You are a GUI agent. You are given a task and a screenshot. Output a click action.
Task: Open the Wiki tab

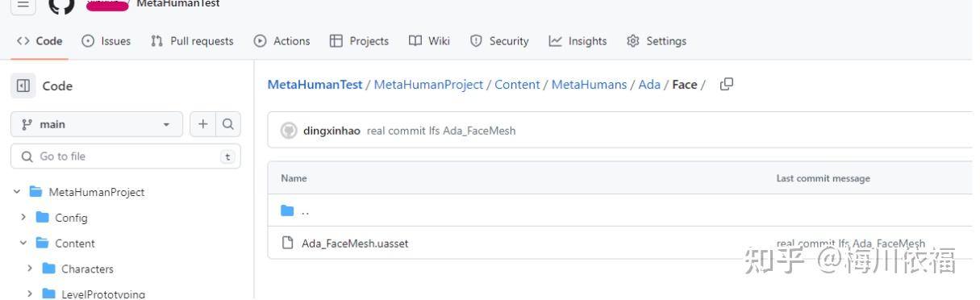[x=430, y=41]
